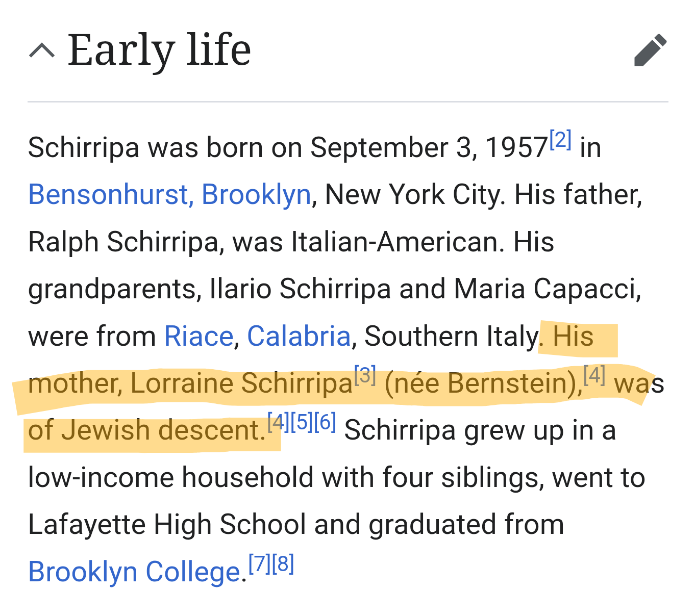Viewport: 695px width, 616px height.
Task: Open the Riace link
Action: 198,336
